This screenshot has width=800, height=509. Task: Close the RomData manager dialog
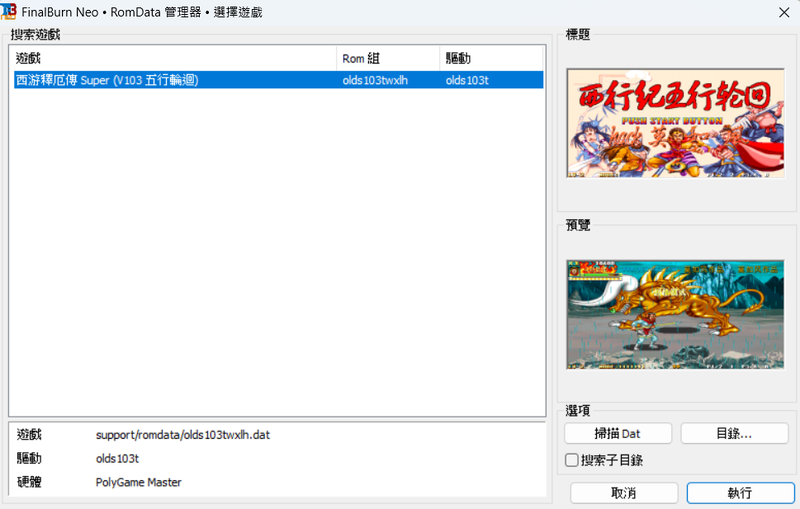[784, 12]
